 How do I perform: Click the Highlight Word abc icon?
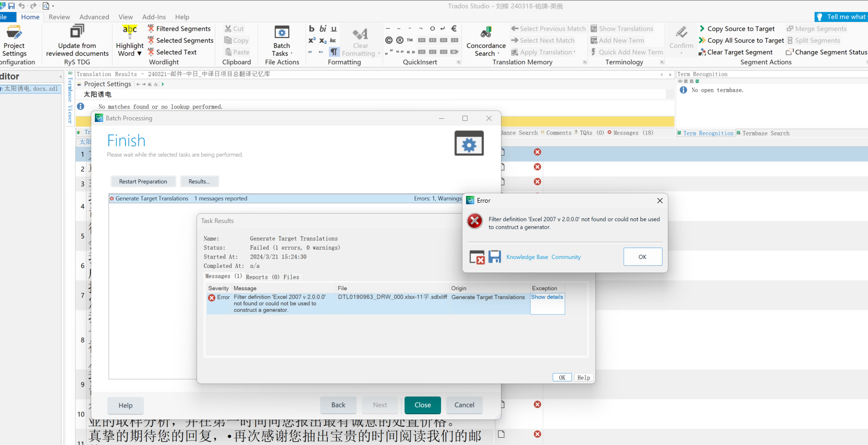click(x=130, y=32)
